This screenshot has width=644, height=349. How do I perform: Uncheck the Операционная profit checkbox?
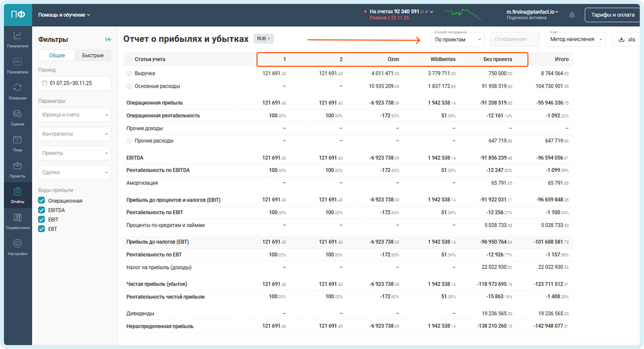(42, 201)
